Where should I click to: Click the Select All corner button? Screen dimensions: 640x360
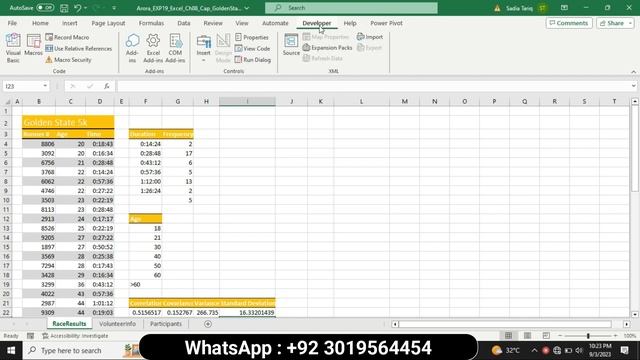[7, 101]
